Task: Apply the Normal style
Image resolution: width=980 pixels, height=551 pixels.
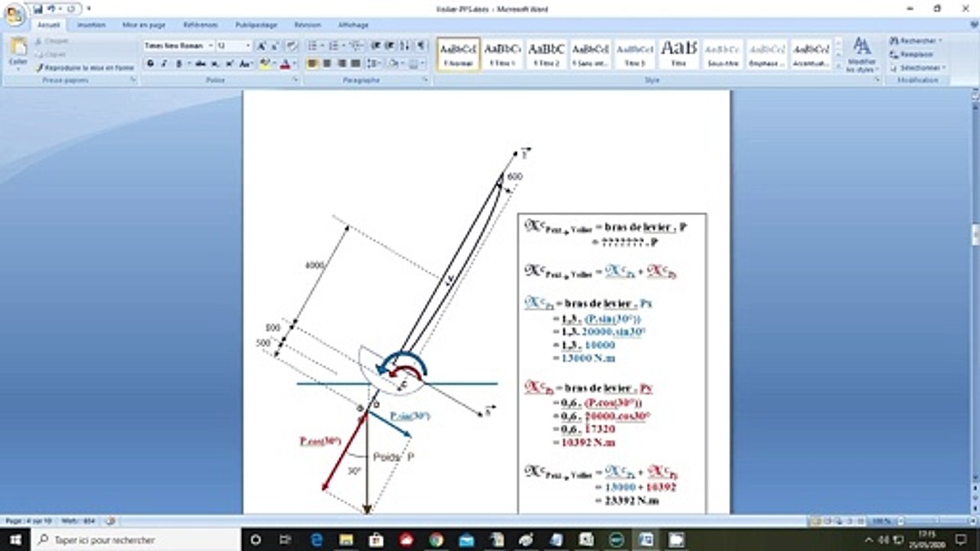Action: [x=459, y=54]
